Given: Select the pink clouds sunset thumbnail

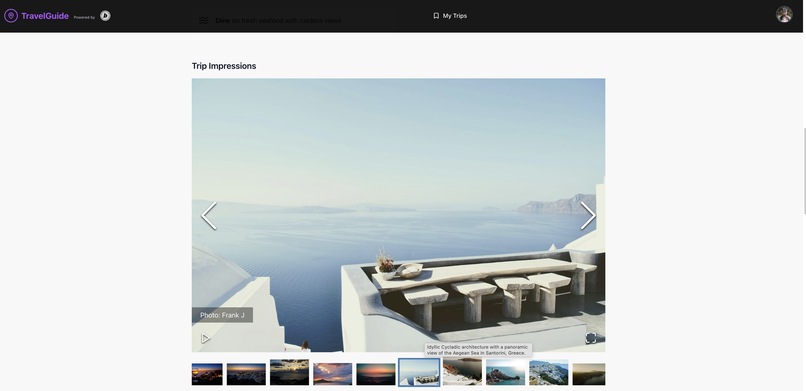Looking at the screenshot, I should pyautogui.click(x=333, y=374).
